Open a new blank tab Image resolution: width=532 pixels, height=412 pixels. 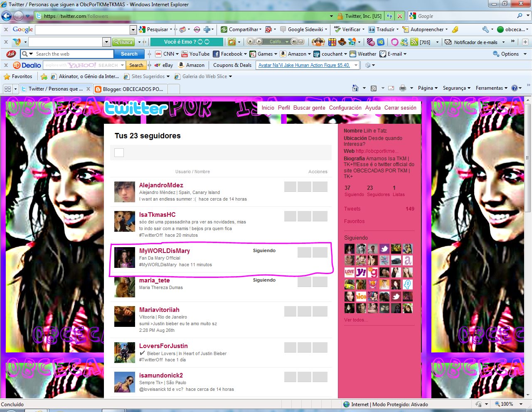(174, 89)
